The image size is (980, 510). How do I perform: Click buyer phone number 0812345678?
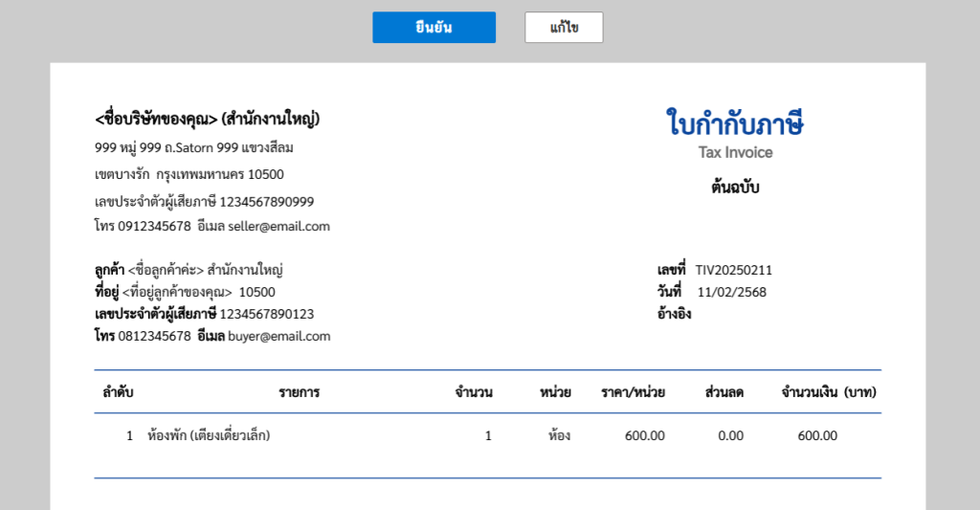click(x=154, y=336)
